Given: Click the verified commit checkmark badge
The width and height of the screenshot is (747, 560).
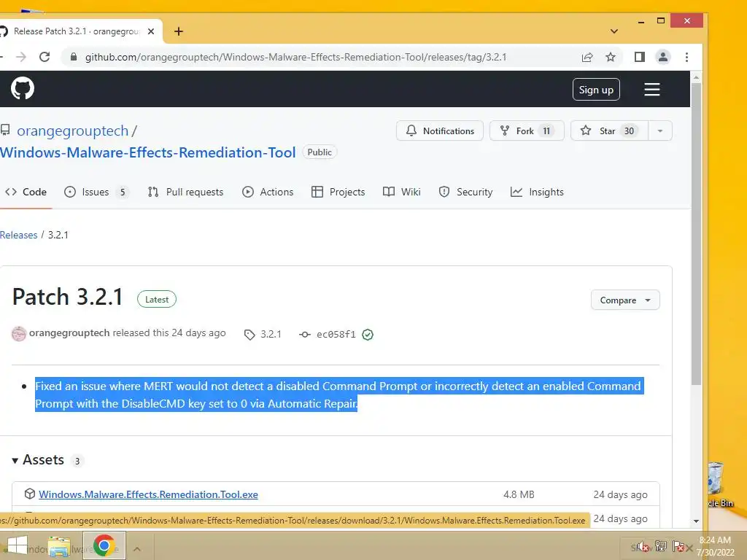Looking at the screenshot, I should [x=368, y=335].
